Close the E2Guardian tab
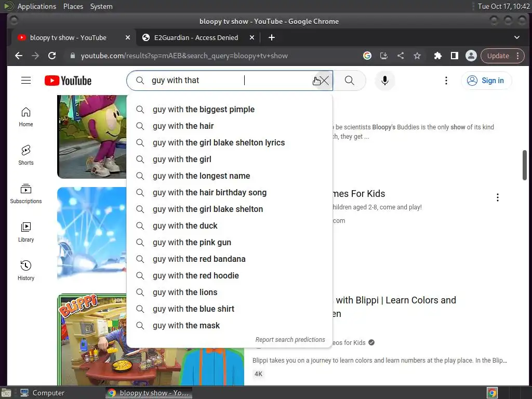532x399 pixels. coord(252,37)
